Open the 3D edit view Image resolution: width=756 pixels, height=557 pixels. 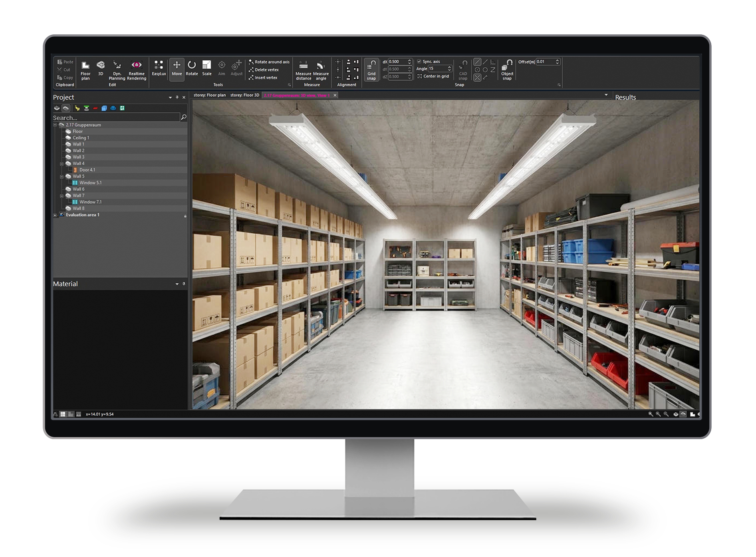101,68
